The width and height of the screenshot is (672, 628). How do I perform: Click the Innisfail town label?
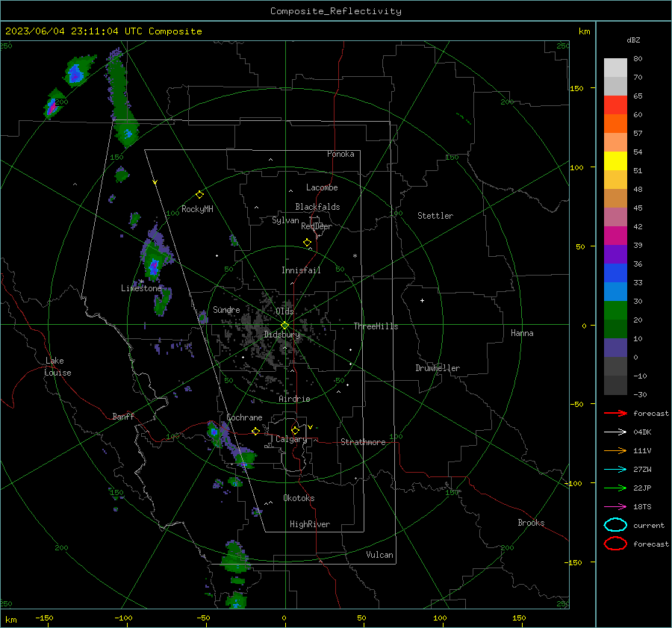[x=301, y=270]
